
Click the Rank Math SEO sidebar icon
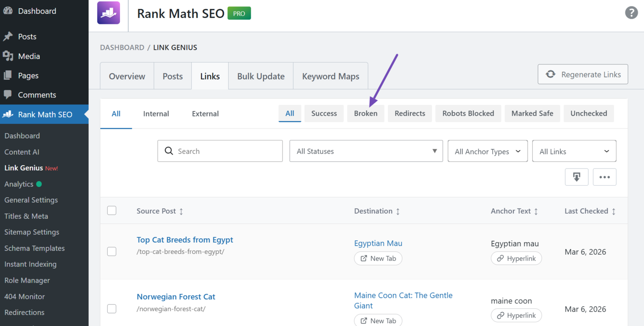pyautogui.click(x=8, y=114)
